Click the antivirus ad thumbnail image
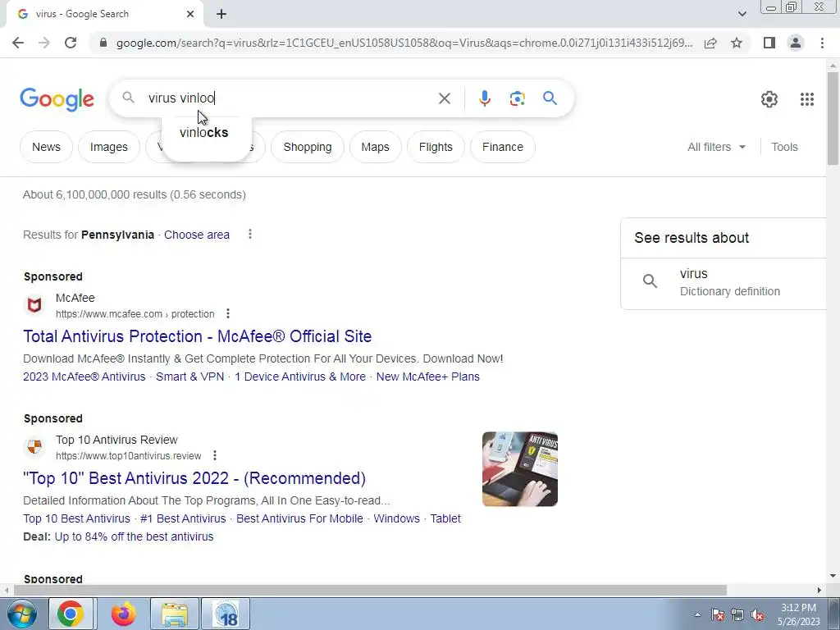 click(x=519, y=468)
